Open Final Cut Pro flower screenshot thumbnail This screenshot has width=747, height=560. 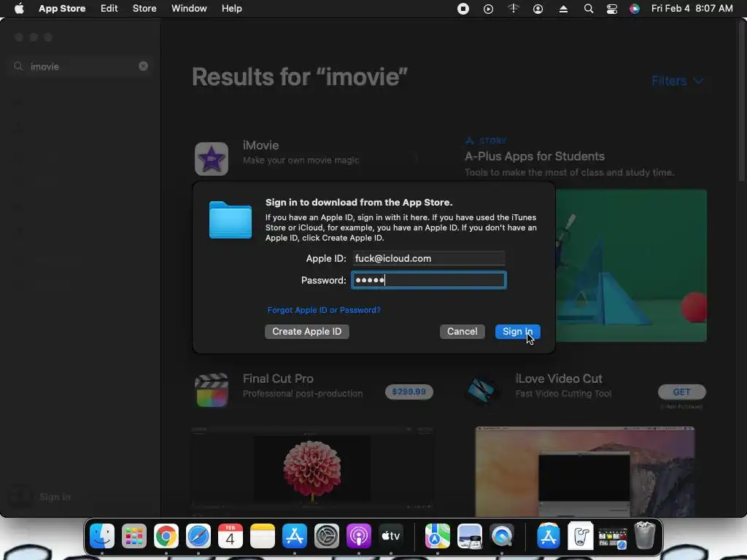[312, 469]
